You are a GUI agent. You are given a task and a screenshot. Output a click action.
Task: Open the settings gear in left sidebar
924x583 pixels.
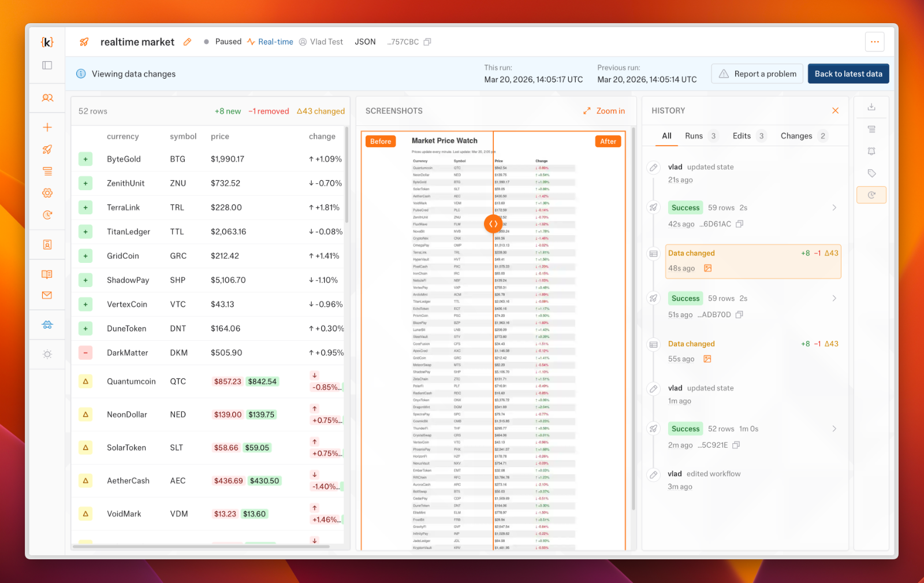click(x=47, y=192)
